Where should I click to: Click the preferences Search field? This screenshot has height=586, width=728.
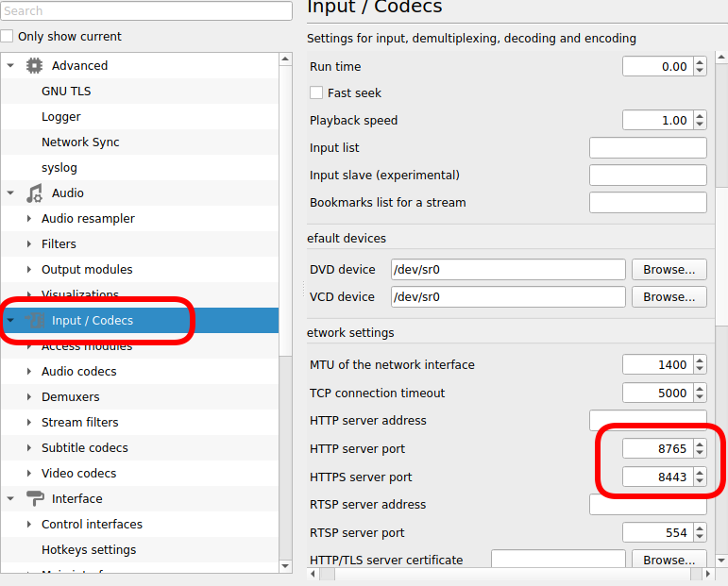(146, 11)
